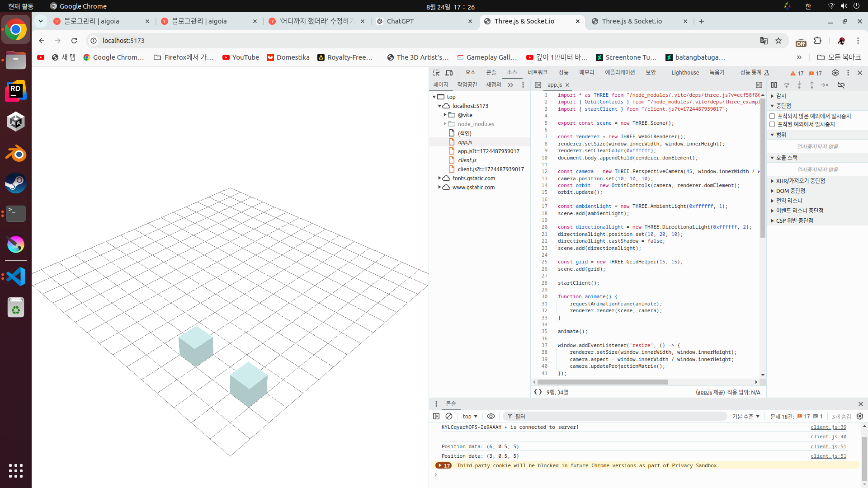Click Google Translate icon in address bar
The image size is (868, 488).
(x=764, y=41)
